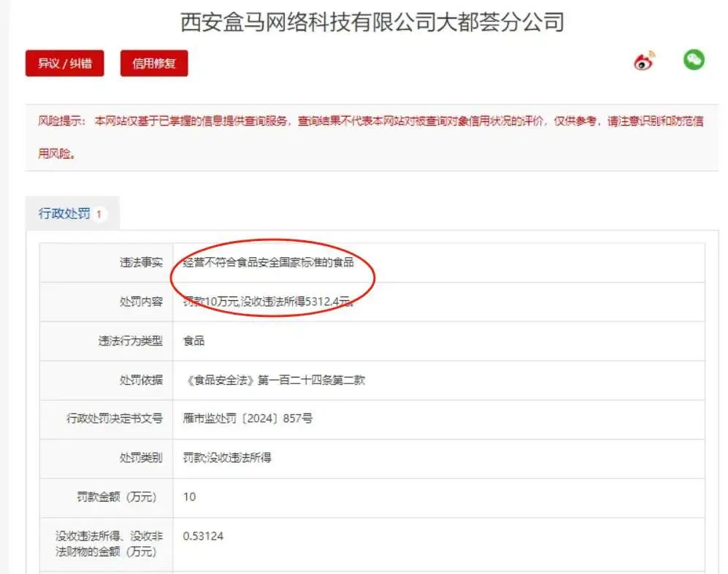Click the 处罚依据 row label
The height and width of the screenshot is (574, 728).
click(141, 380)
